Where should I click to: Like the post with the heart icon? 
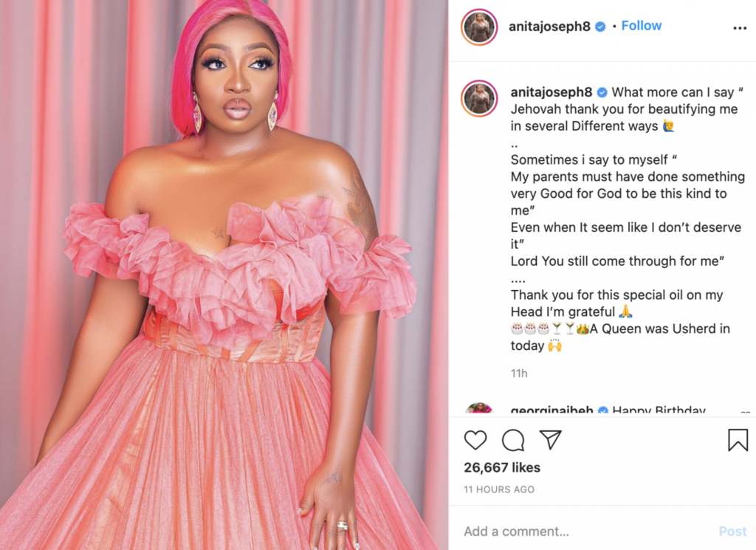tap(475, 439)
